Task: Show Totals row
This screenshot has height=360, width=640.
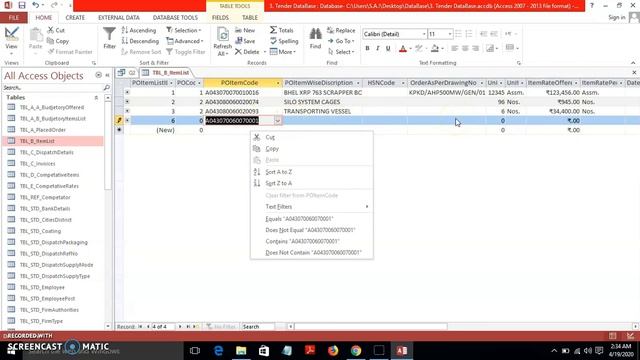Action: pos(282,30)
